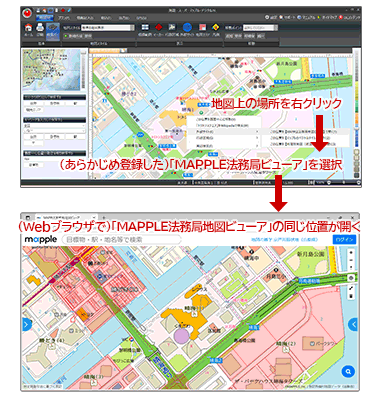
Task: Click the blue round magnifier button on the web map
Action: [x=348, y=371]
